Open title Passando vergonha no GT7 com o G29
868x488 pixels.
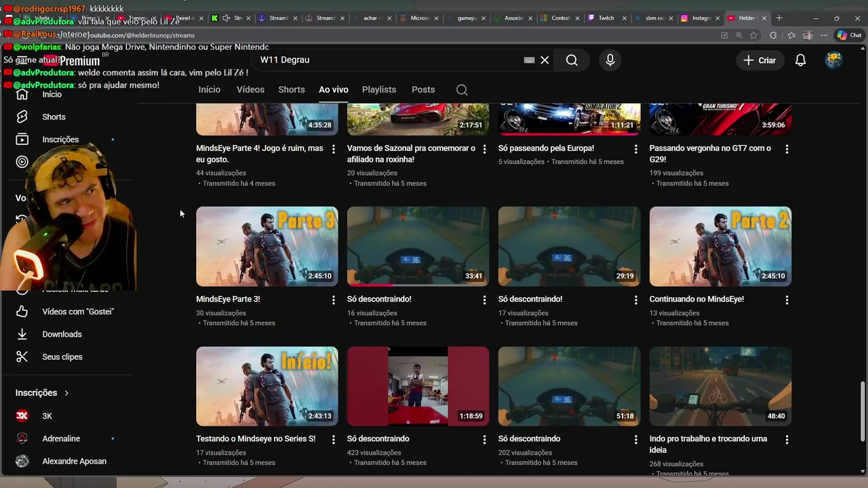(x=710, y=154)
